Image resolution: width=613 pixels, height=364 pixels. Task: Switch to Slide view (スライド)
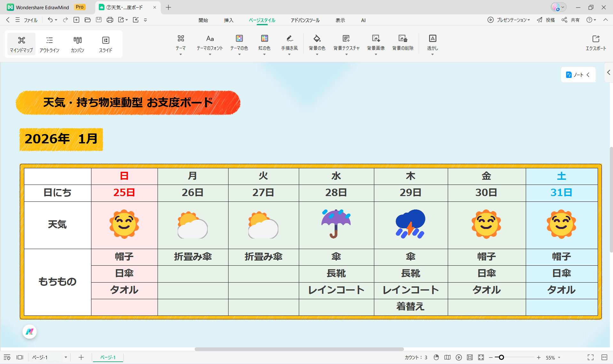pyautogui.click(x=105, y=44)
